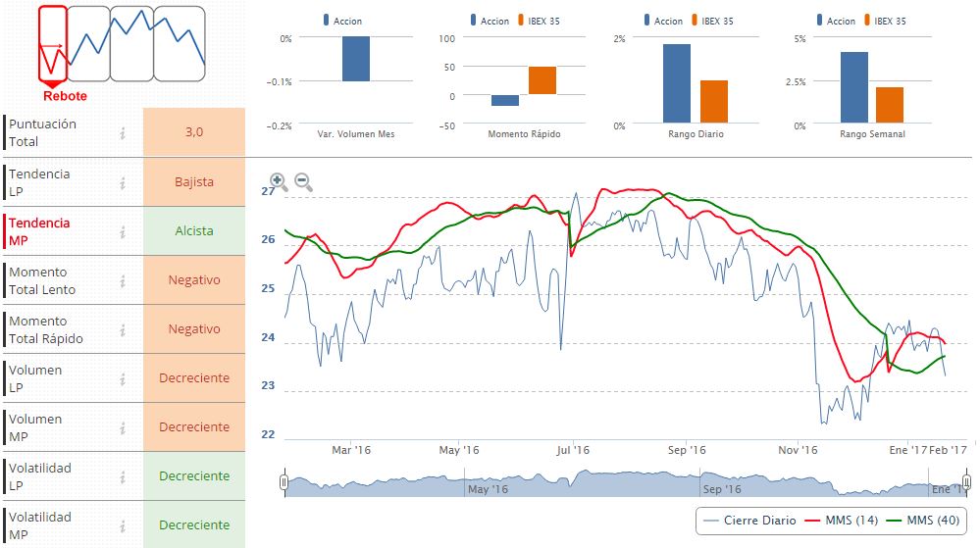Viewport: 980px width, 548px height.
Task: Open info icon for Volumen LP
Action: pos(123,378)
